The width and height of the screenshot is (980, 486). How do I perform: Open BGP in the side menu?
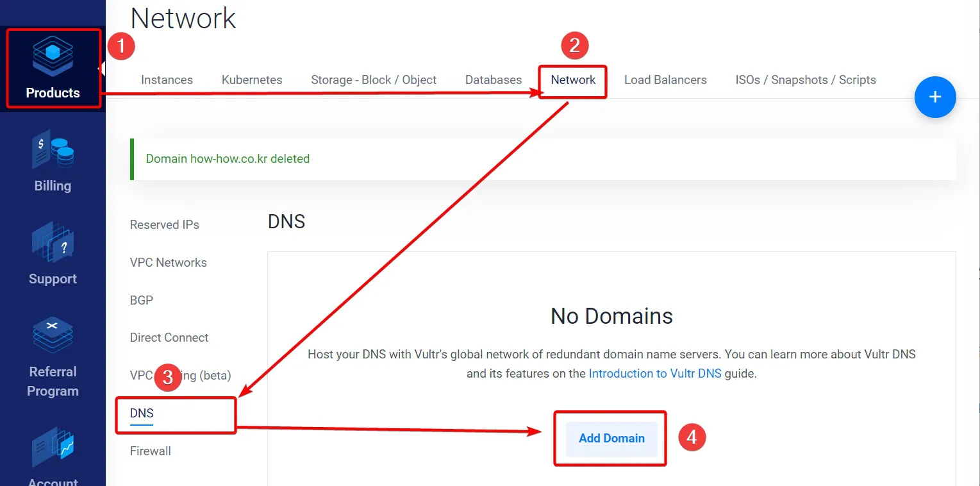(x=142, y=300)
